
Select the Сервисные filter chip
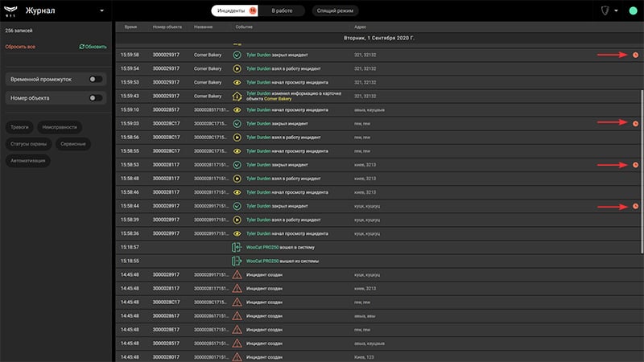click(x=73, y=144)
